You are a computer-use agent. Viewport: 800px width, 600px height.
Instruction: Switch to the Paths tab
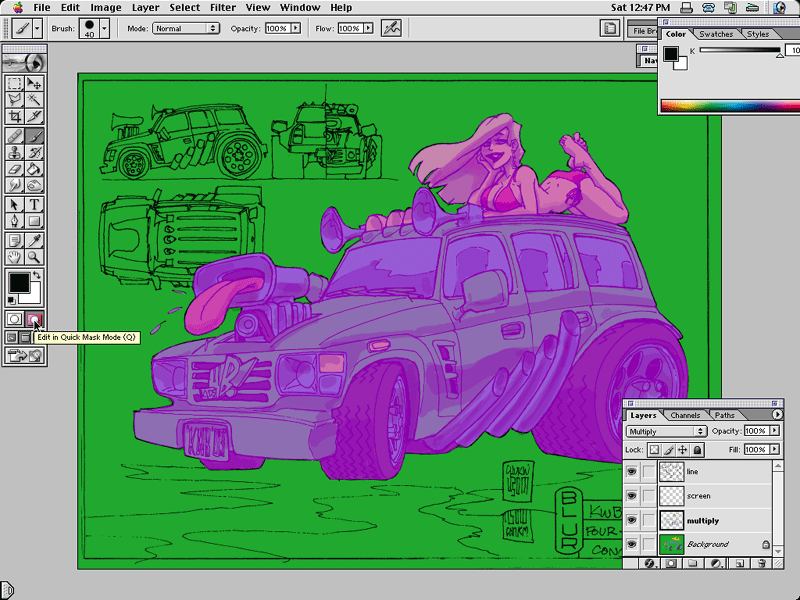[724, 415]
